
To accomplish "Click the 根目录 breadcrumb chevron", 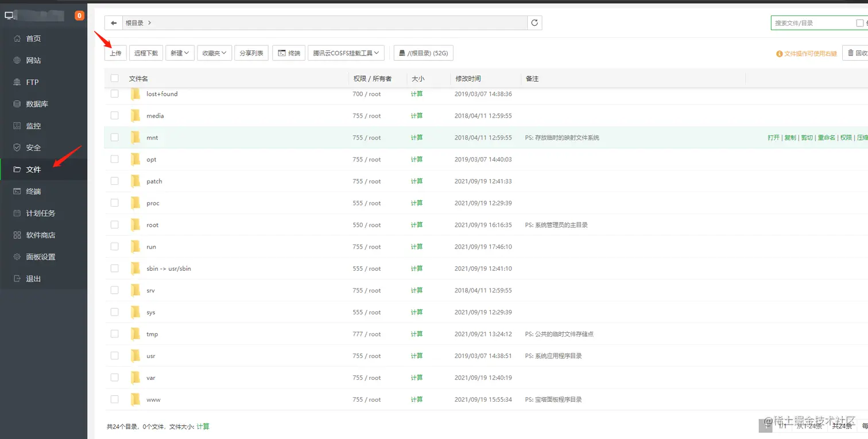I will tap(149, 23).
